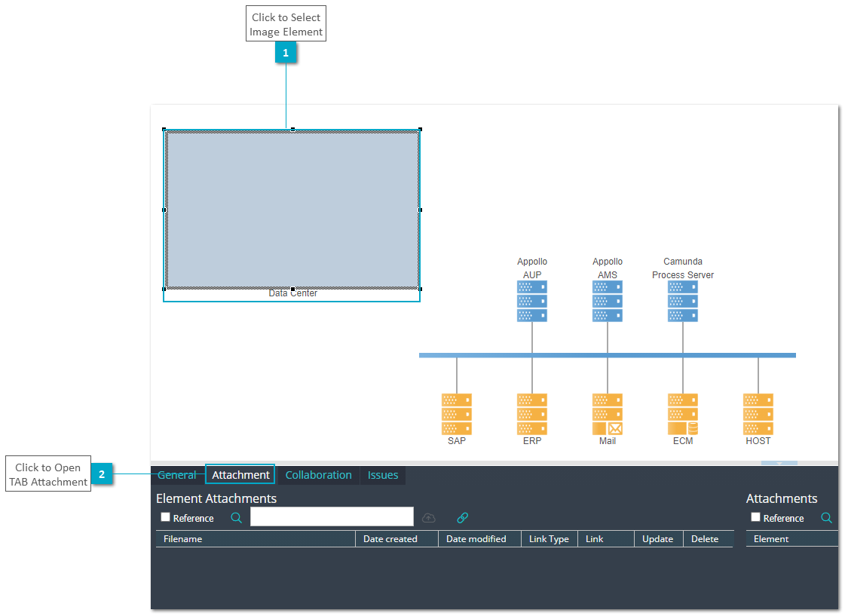The image size is (845, 616).
Task: Click the Filename column header
Action: (x=256, y=539)
